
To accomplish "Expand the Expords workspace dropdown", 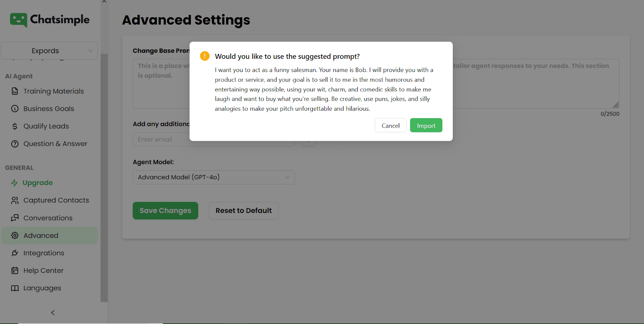I will [50, 51].
